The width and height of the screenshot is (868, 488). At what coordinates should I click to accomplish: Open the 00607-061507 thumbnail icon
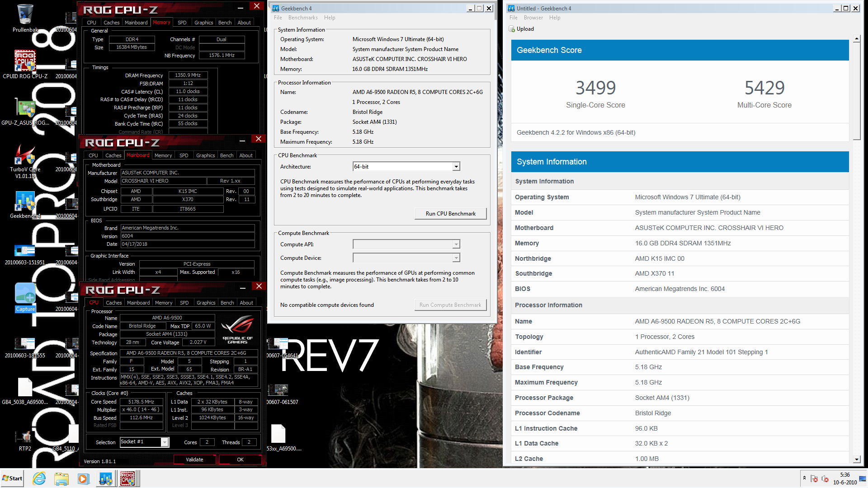(x=282, y=394)
